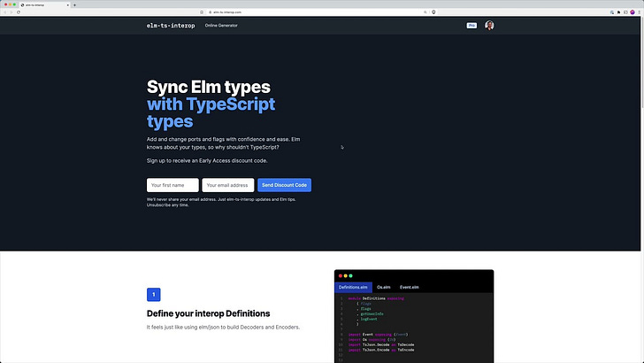Click the reader view icon left of URL
The height and width of the screenshot is (363, 644).
coord(202,12)
